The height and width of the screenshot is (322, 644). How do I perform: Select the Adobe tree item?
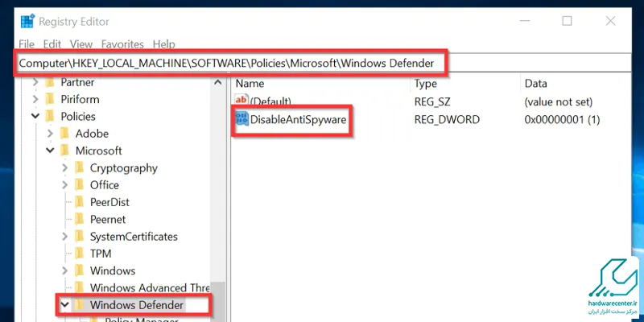(x=92, y=134)
